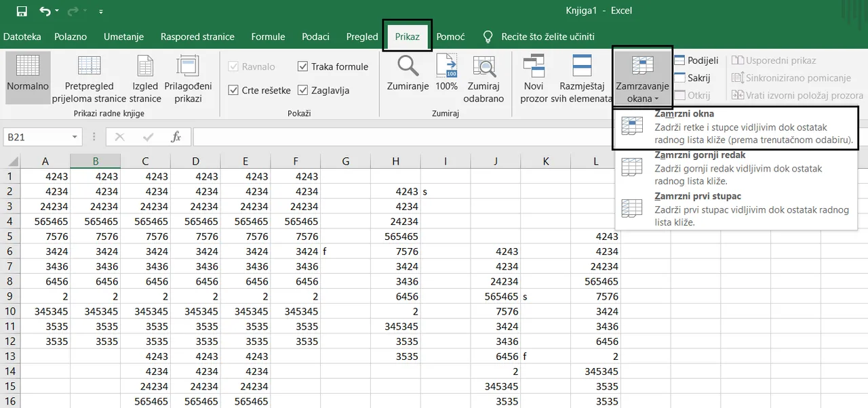868x408 pixels.
Task: Click cell B12 with 3535
Action: (x=96, y=341)
